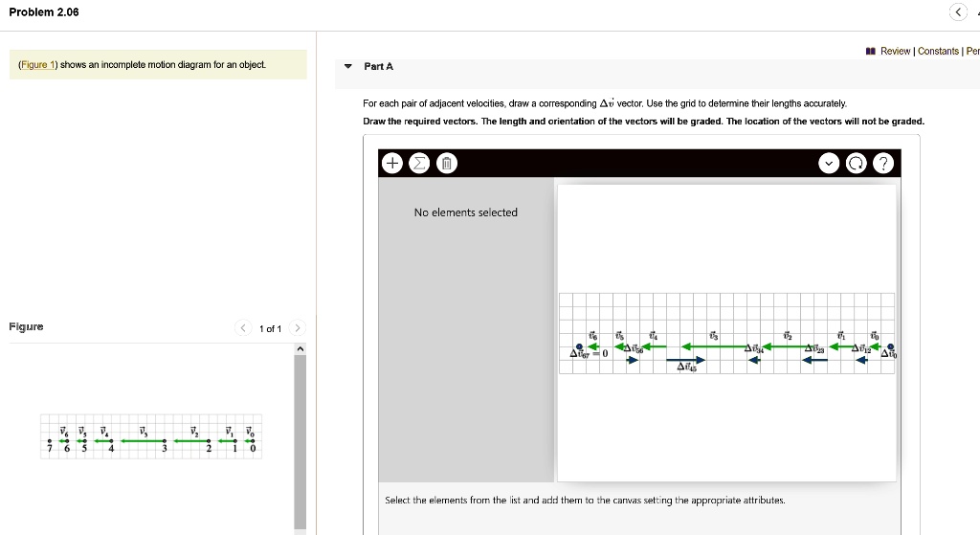Click the sum vectors sigma icon

[419, 163]
